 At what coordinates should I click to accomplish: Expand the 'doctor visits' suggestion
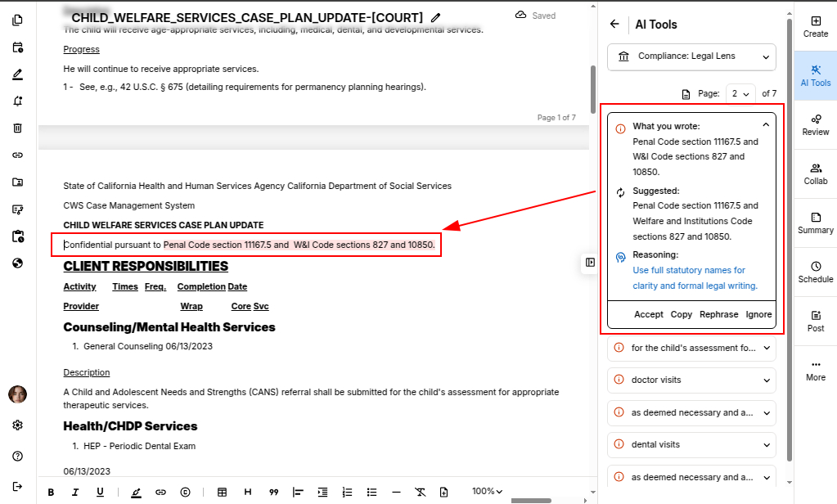coord(692,380)
